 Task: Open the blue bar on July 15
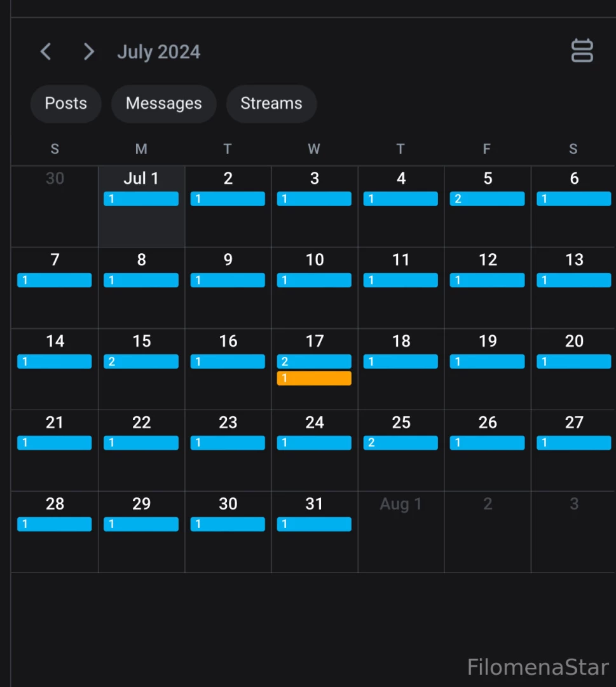(141, 362)
